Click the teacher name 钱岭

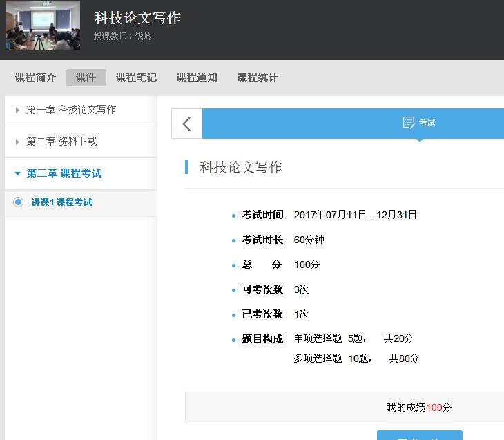click(x=143, y=36)
